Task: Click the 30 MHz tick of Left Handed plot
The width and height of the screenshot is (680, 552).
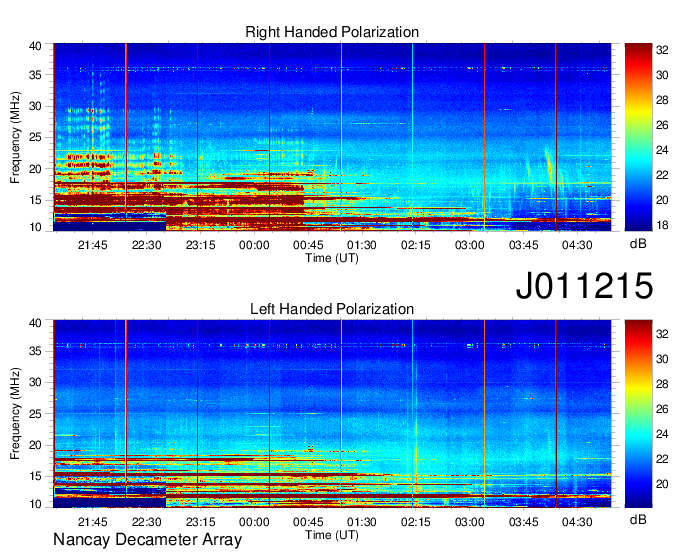Action: coord(36,382)
